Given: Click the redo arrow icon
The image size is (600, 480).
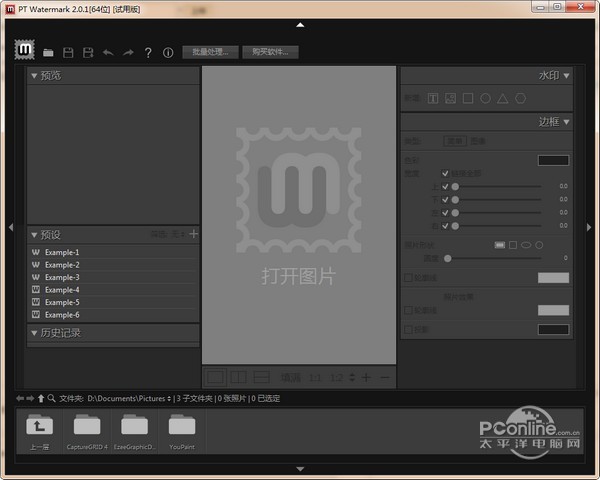Looking at the screenshot, I should (x=128, y=52).
